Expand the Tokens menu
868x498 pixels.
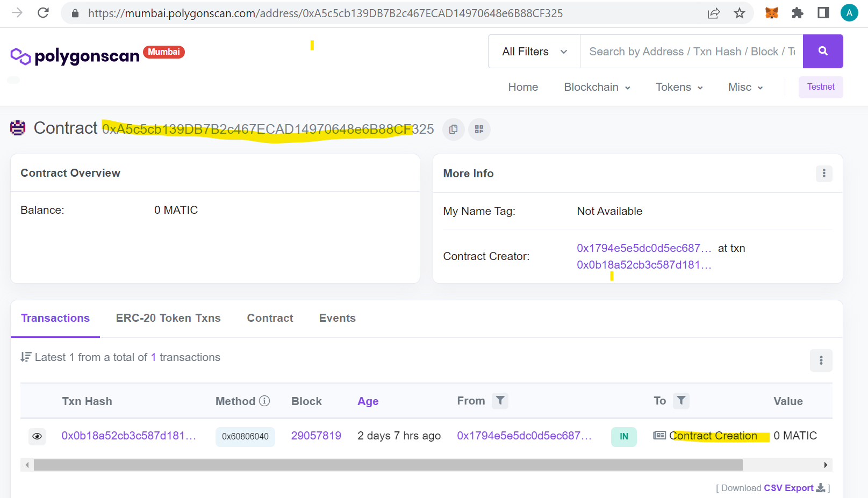pos(679,87)
